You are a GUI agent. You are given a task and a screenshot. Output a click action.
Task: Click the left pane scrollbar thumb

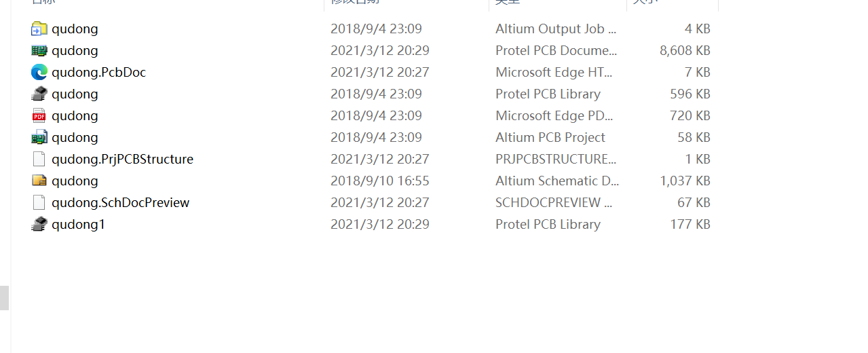(4, 297)
